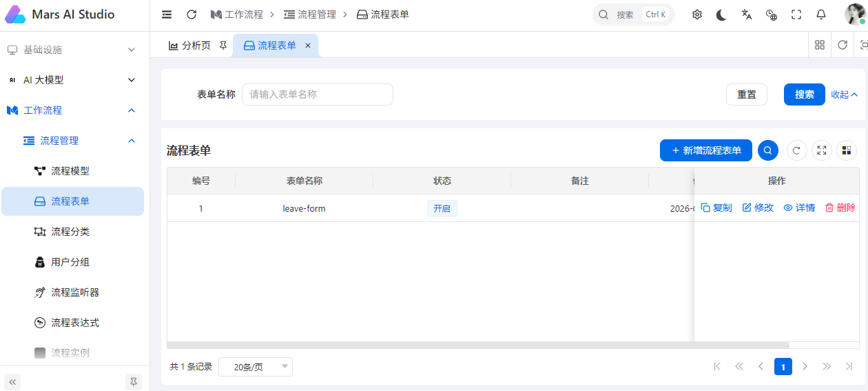868x391 pixels.
Task: Go to first page with pagination icon
Action: (x=717, y=366)
